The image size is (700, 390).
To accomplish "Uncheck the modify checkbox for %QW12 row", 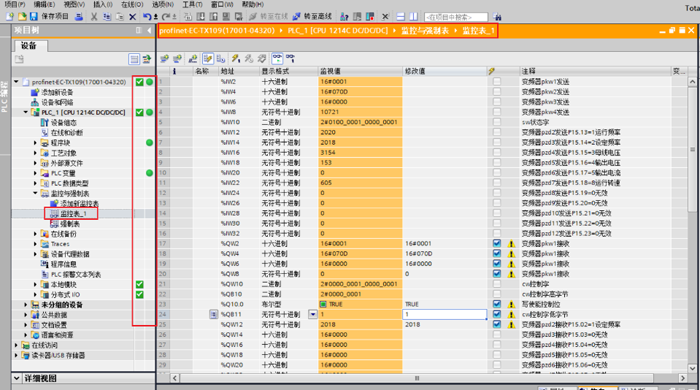I will tap(496, 324).
